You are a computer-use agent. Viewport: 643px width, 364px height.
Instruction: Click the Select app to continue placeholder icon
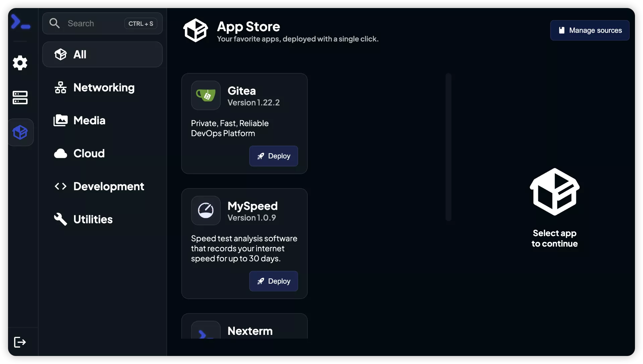(x=555, y=192)
